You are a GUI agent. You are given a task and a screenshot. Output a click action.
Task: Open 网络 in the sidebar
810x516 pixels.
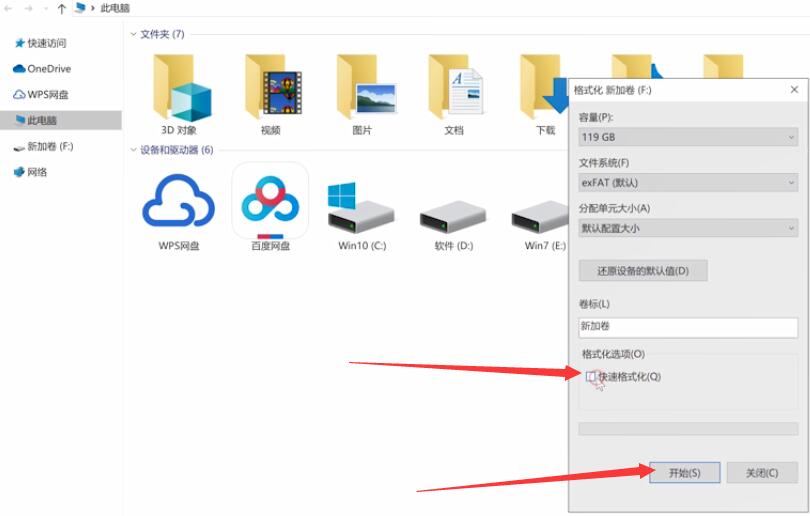click(x=30, y=172)
